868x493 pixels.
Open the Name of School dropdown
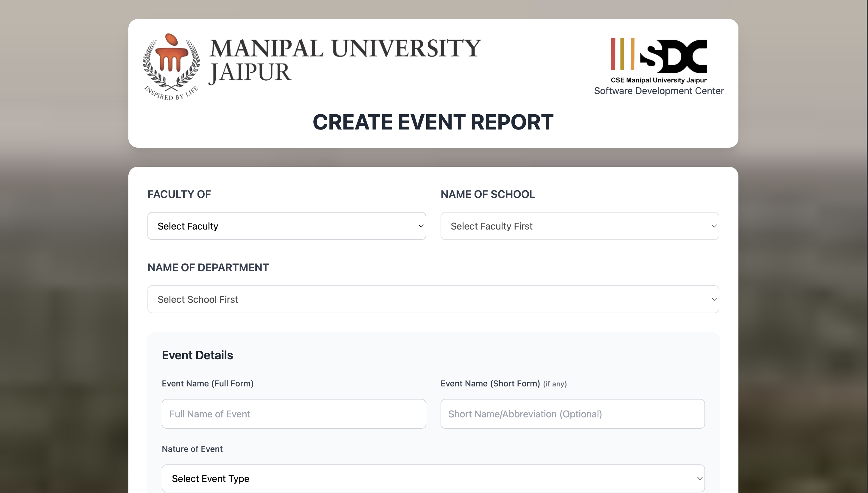[x=579, y=226]
